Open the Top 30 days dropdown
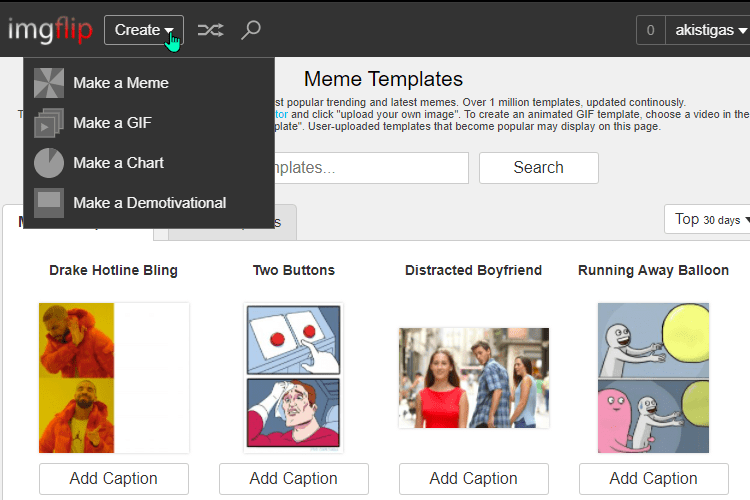Screen dimensions: 750x500 (709, 219)
